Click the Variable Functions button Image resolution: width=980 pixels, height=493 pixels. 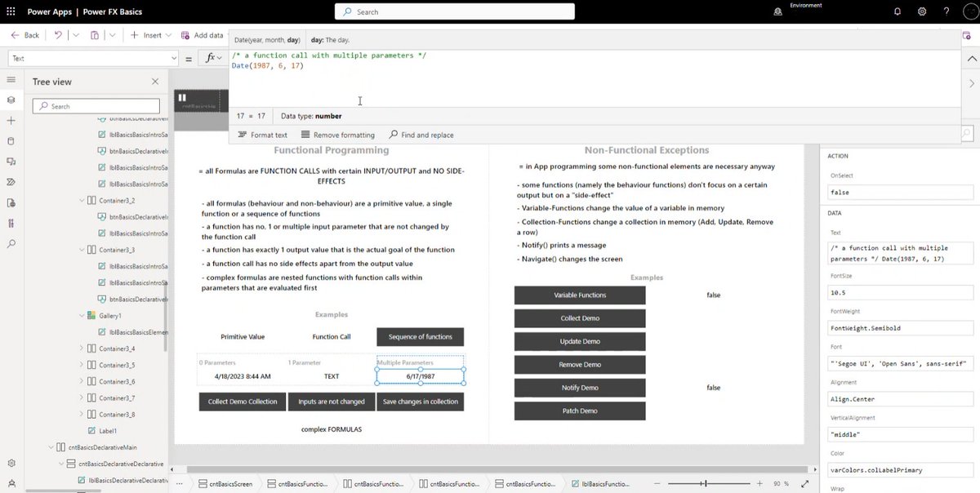click(x=580, y=295)
